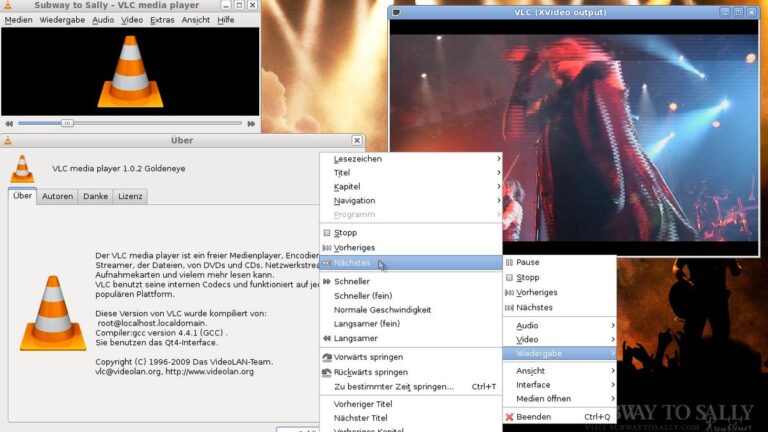
Task: Open Zu bestimmter Zeit springen
Action: (x=411, y=387)
